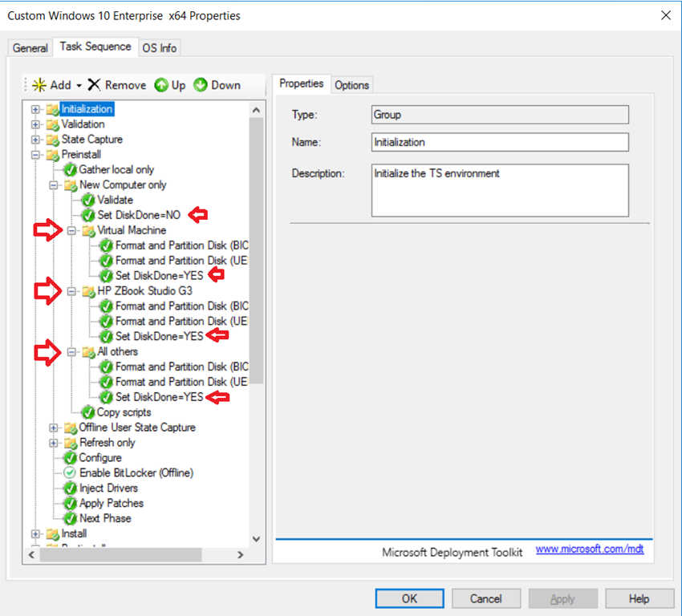Collapse the HP ZBook Studio G3 group
The width and height of the screenshot is (682, 616).
[71, 291]
